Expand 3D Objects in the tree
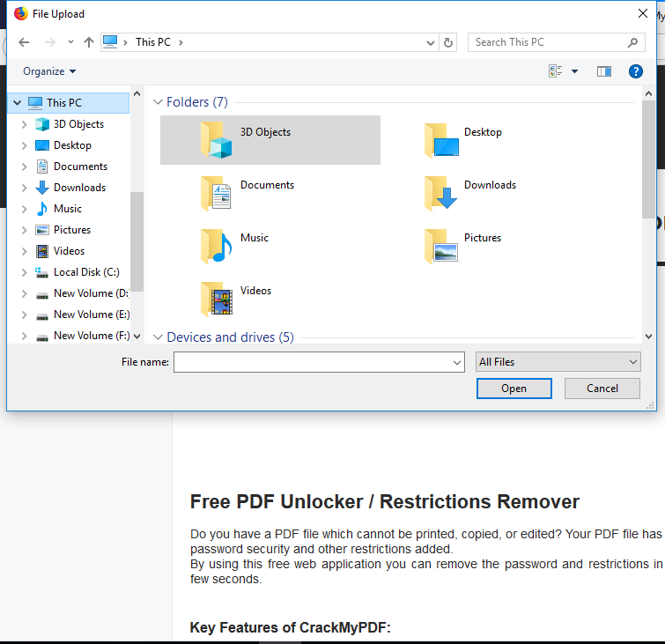The height and width of the screenshot is (644, 665). coord(24,124)
